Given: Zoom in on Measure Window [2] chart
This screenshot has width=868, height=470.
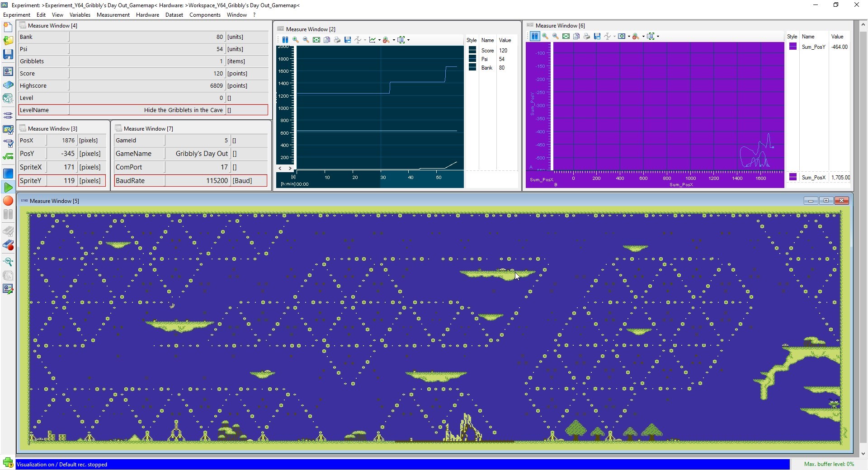Looking at the screenshot, I should 296,40.
